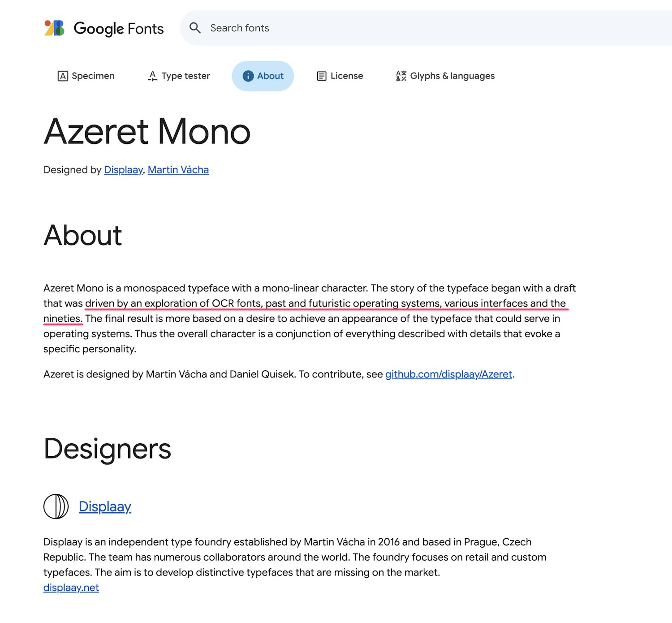Image resolution: width=672 pixels, height=623 pixels.
Task: Select the About tab
Action: [263, 76]
